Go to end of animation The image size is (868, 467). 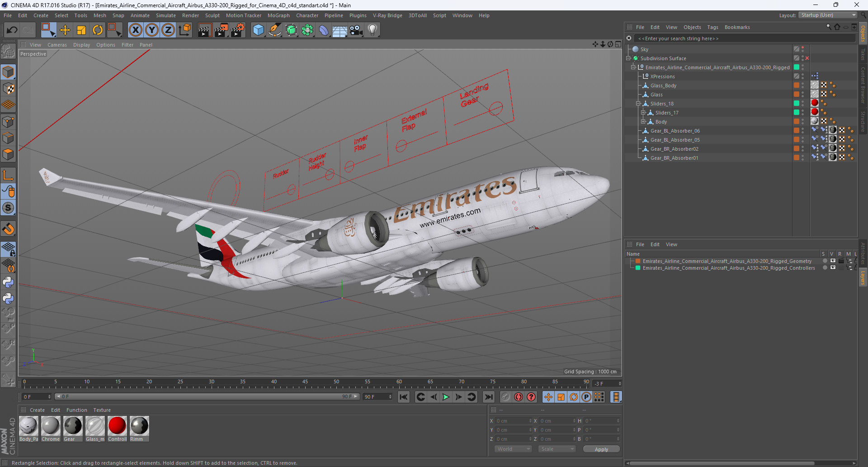(489, 397)
